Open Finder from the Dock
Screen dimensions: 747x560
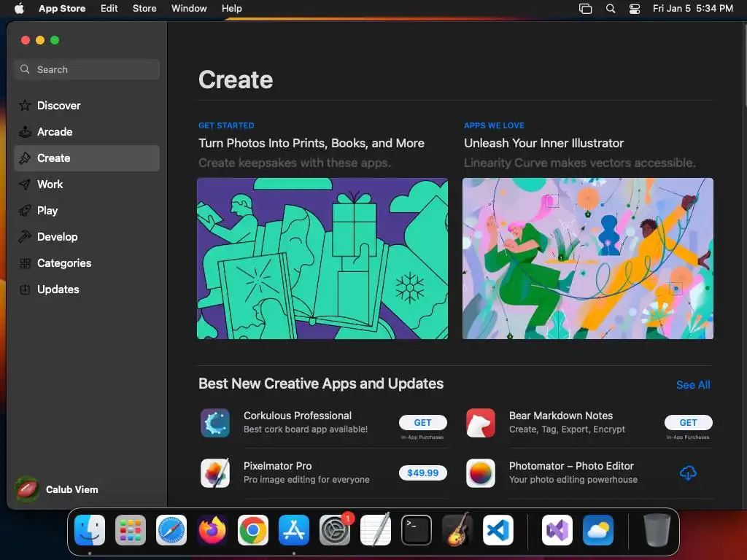point(90,530)
